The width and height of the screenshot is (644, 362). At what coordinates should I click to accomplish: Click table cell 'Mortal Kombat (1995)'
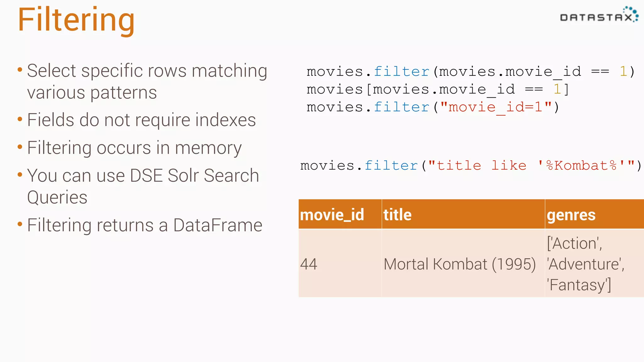tap(464, 263)
